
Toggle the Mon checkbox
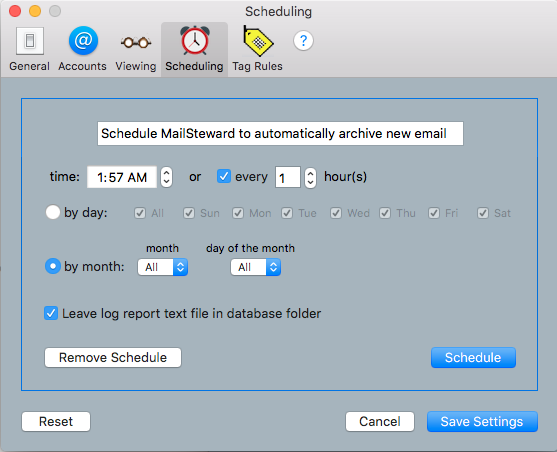click(238, 213)
